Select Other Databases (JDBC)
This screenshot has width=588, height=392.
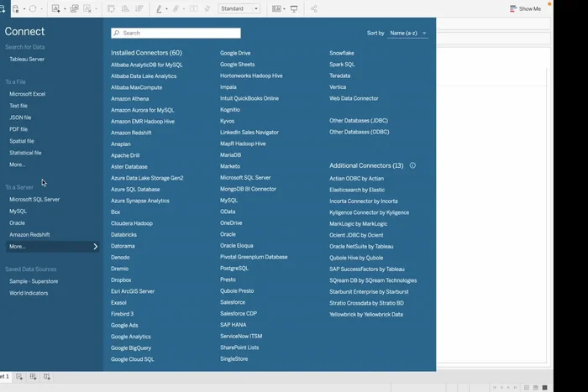359,121
